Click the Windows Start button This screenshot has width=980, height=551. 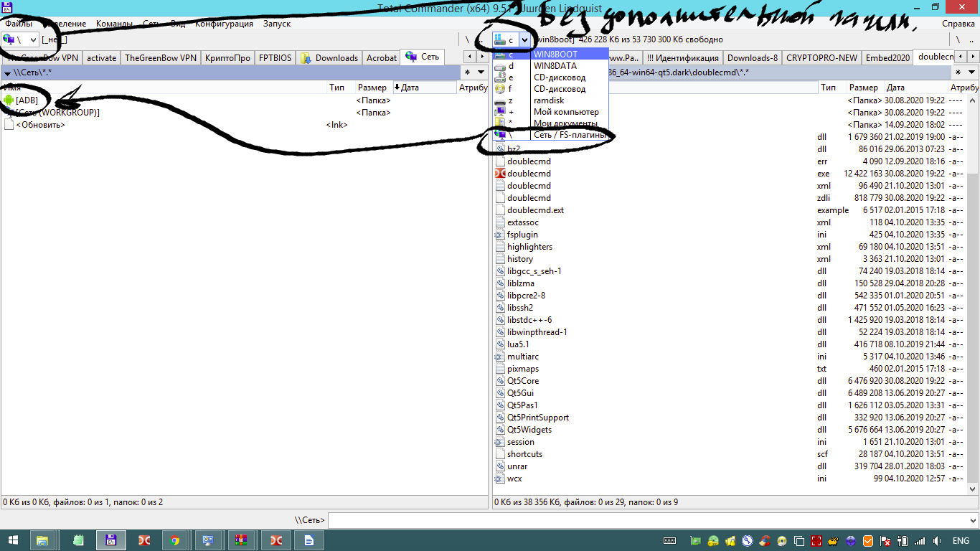point(13,540)
